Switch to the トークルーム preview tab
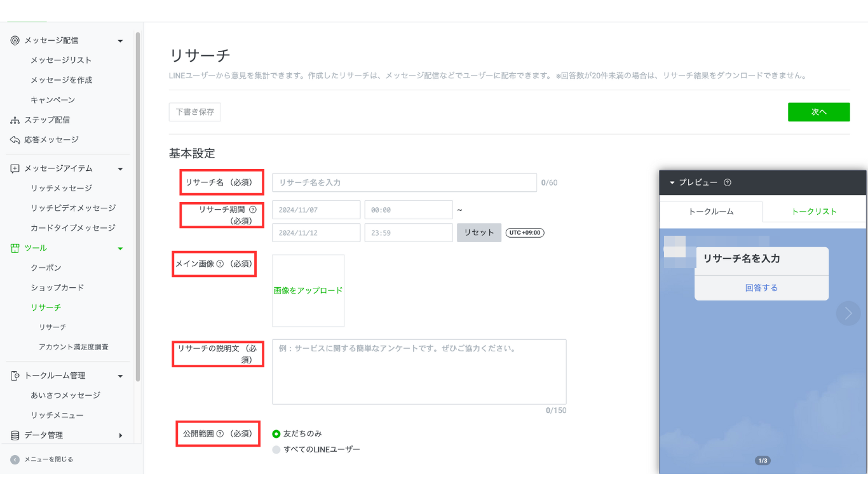Screen dimensions: 868x488 711,212
